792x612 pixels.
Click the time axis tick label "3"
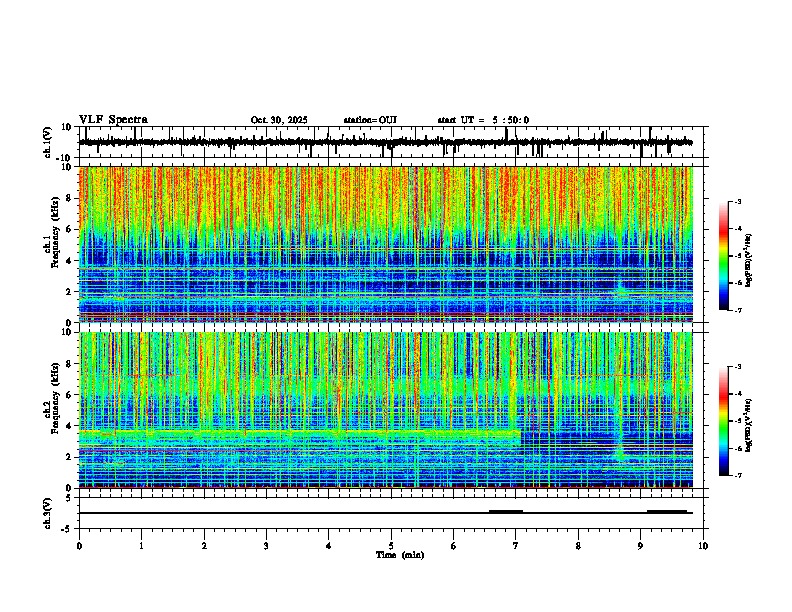point(266,546)
